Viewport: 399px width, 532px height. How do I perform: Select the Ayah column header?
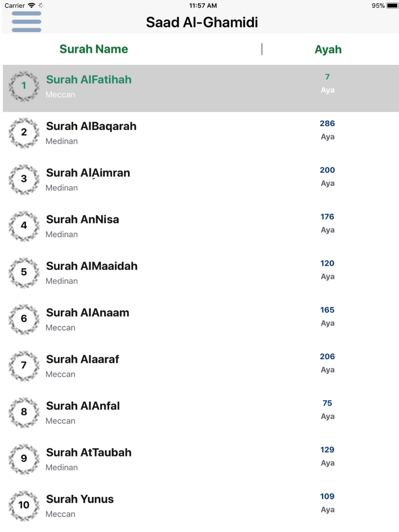click(328, 49)
